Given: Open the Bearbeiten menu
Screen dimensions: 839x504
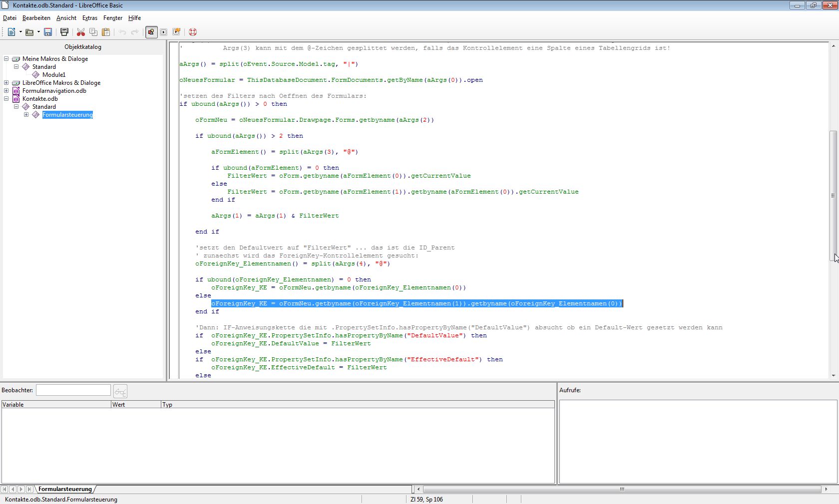Looking at the screenshot, I should click(36, 18).
